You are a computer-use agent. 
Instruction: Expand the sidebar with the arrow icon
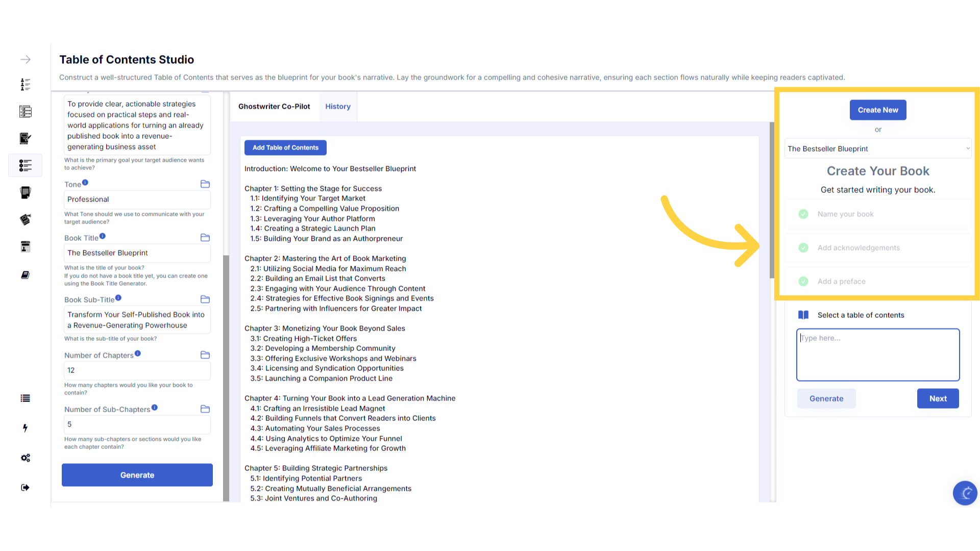[x=26, y=60]
